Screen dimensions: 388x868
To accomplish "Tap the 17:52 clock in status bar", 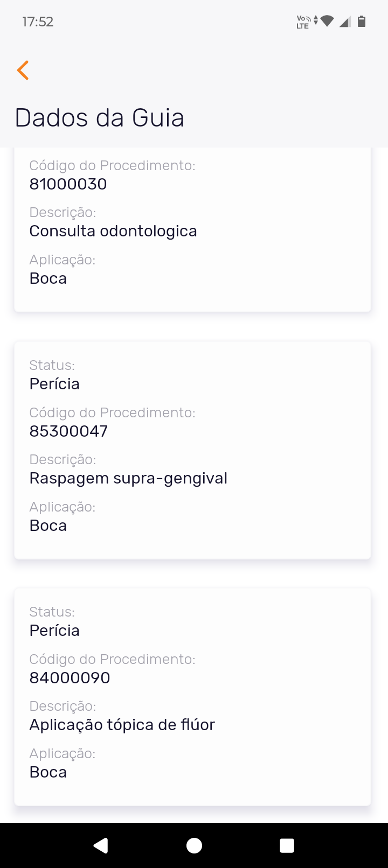I will [x=38, y=22].
